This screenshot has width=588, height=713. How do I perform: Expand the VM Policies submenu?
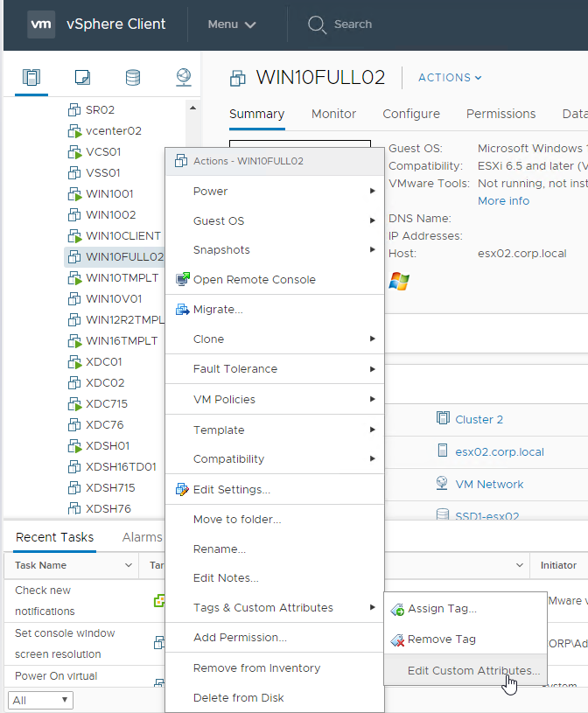[x=275, y=399]
